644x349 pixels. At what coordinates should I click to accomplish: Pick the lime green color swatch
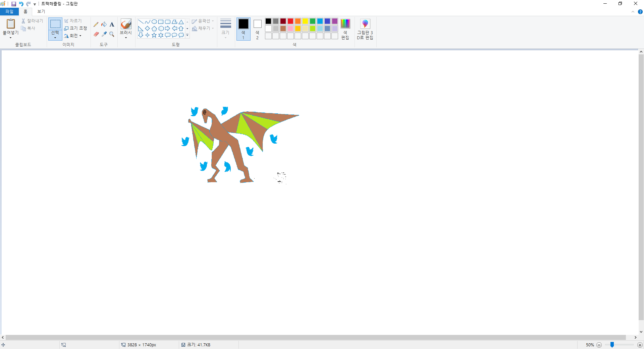tap(313, 29)
